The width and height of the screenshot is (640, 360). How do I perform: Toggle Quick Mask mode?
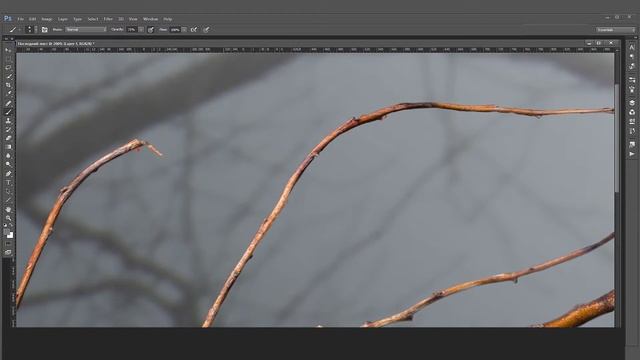click(8, 244)
